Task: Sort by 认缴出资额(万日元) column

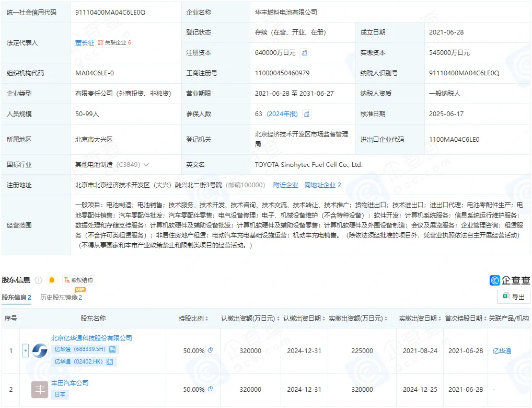Action: coord(278,319)
